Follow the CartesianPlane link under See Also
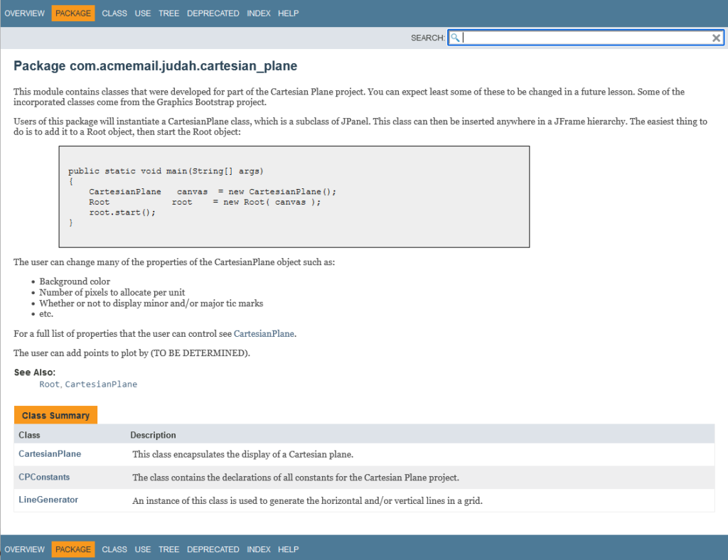This screenshot has width=728, height=560. point(101,384)
